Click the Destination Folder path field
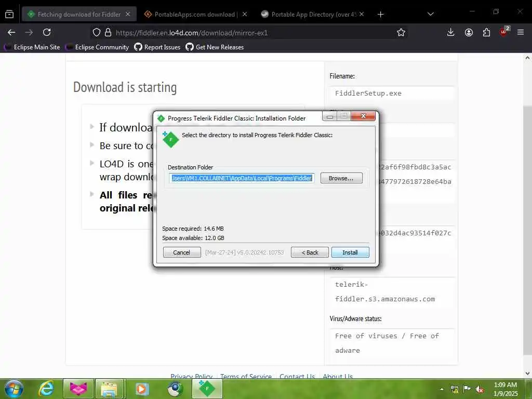The width and height of the screenshot is (532, 399). pos(242,178)
